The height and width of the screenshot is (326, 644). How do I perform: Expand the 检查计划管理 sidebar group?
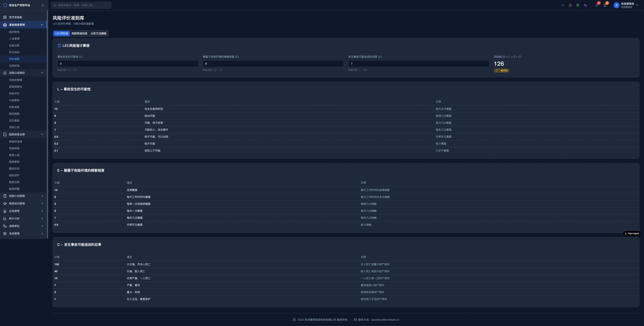[x=42, y=196]
